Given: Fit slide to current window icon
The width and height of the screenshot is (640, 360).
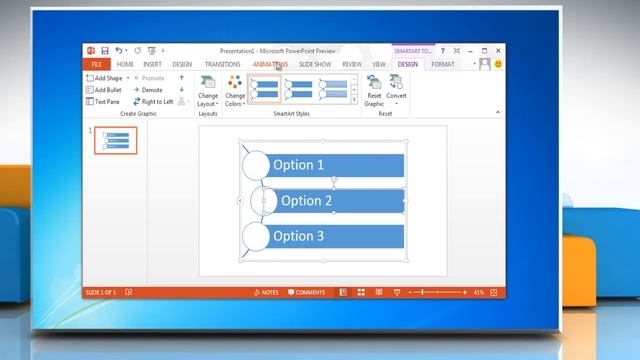Looking at the screenshot, I should click(x=494, y=292).
